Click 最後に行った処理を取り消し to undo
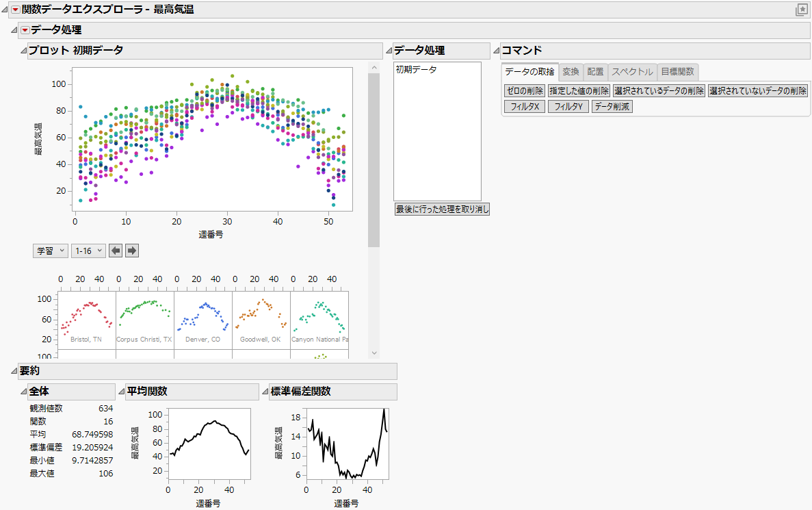This screenshot has width=812, height=510. (x=441, y=209)
